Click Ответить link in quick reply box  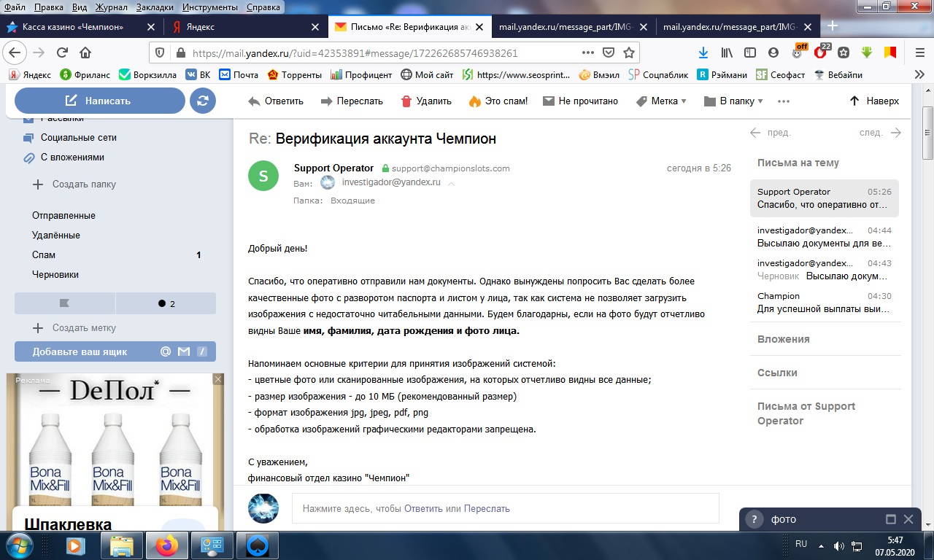[x=423, y=509]
